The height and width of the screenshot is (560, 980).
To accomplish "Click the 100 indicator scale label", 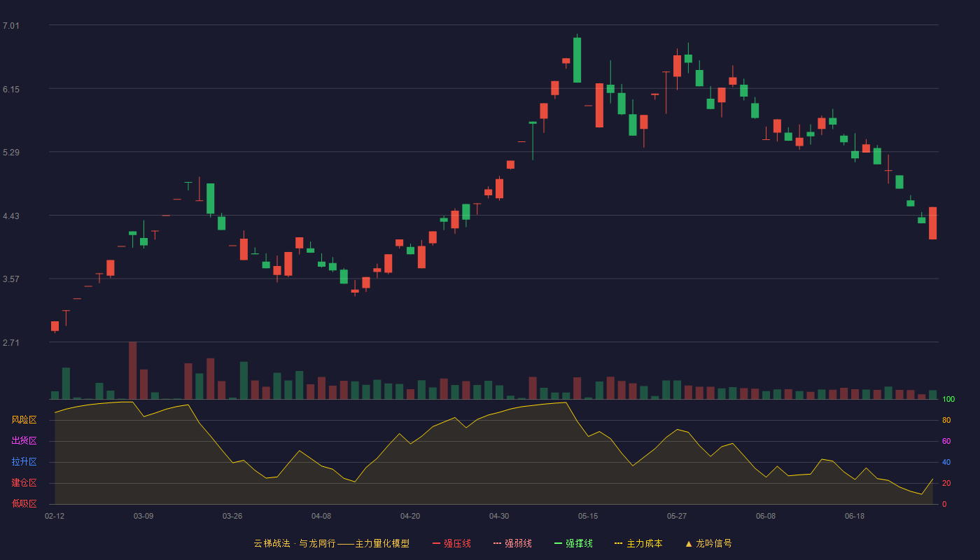I will [948, 400].
